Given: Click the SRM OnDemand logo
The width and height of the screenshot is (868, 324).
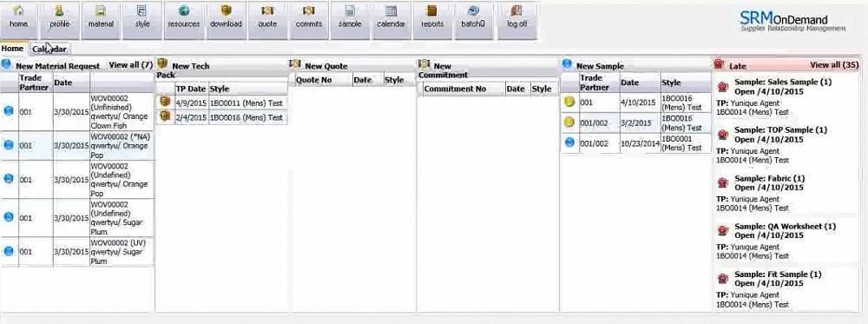Looking at the screenshot, I should click(792, 22).
